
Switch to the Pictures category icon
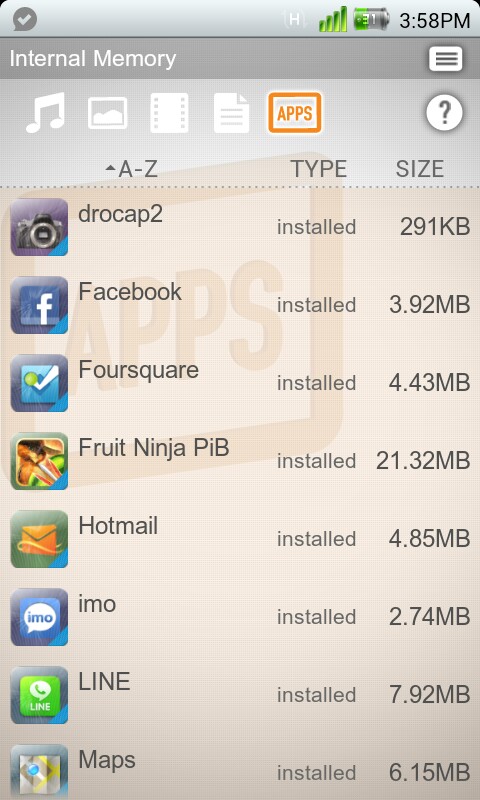[x=108, y=113]
